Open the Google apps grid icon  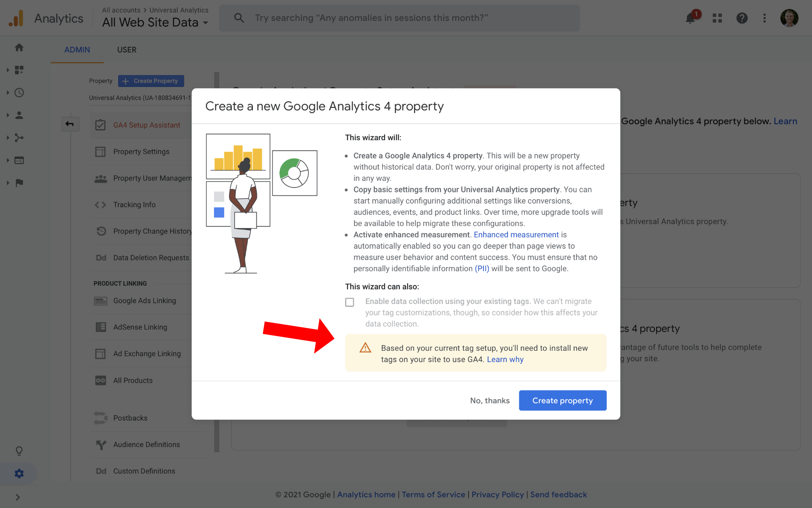pyautogui.click(x=717, y=18)
